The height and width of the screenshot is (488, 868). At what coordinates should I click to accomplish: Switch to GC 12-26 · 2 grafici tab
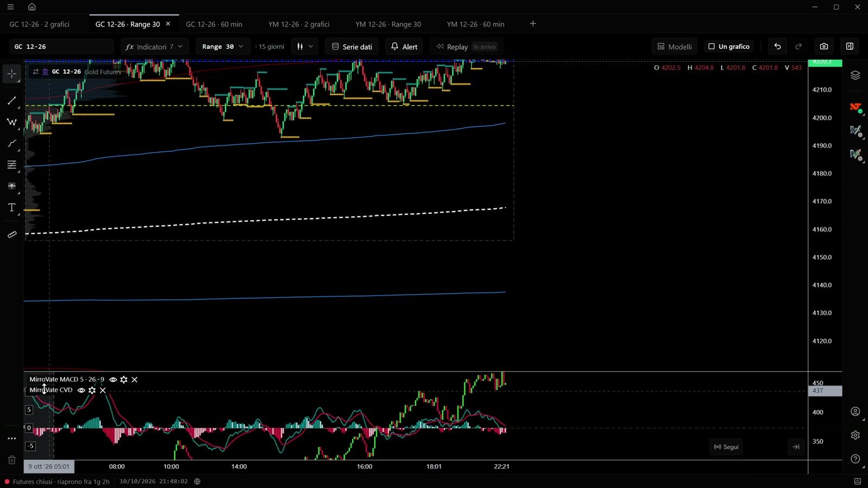(40, 24)
